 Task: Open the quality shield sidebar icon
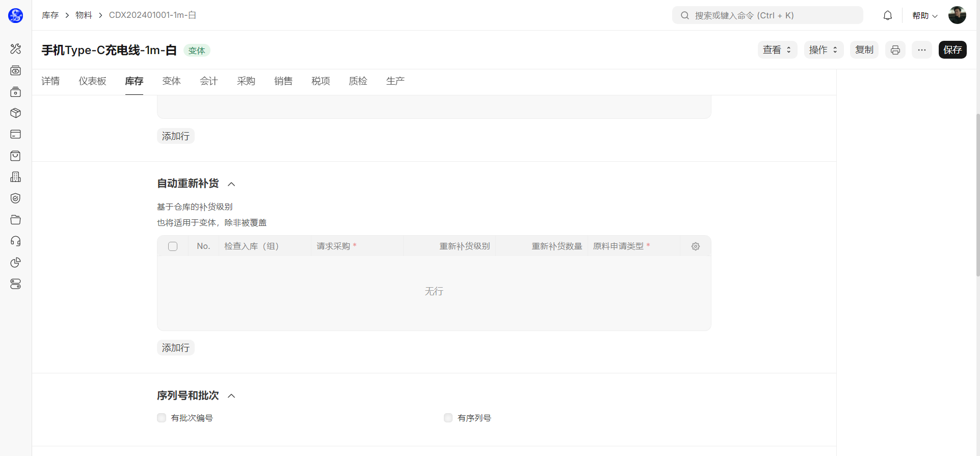15,198
